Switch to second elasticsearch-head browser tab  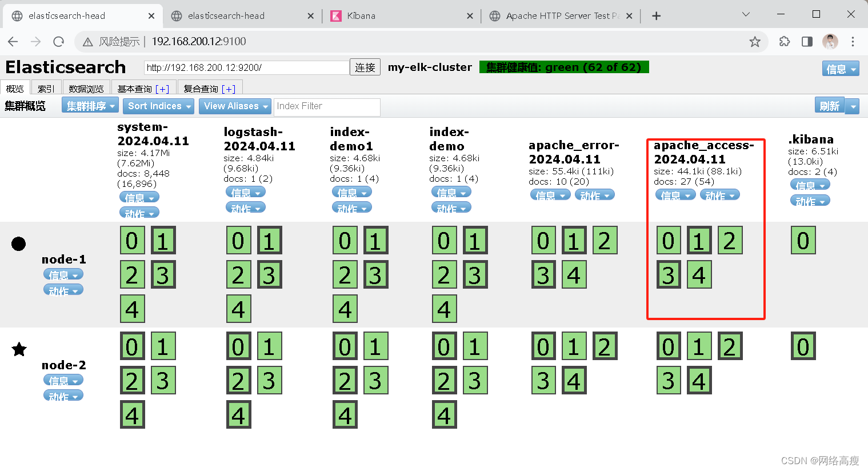point(242,16)
